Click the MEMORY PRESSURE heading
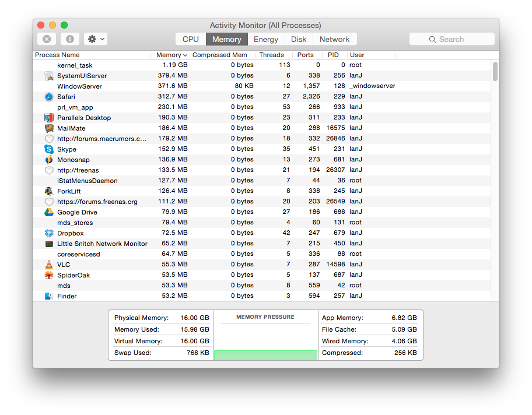532x415 pixels. click(x=265, y=317)
